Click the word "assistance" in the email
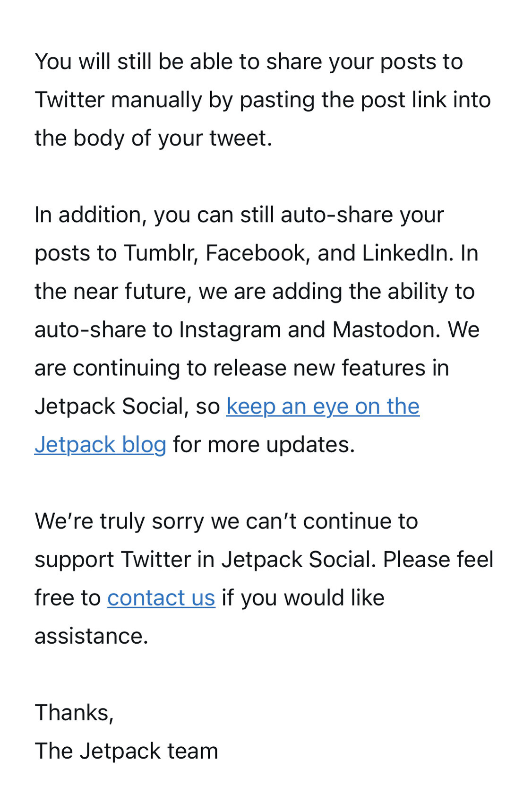The height and width of the screenshot is (795, 532). tap(90, 636)
